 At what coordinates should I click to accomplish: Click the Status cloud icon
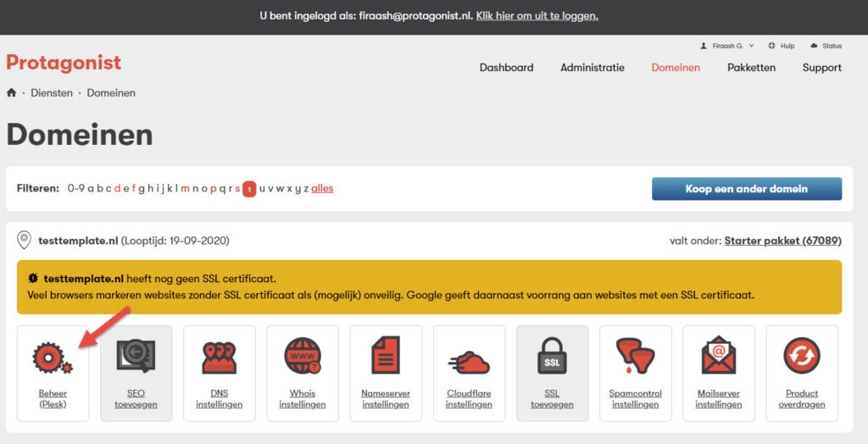pos(814,46)
